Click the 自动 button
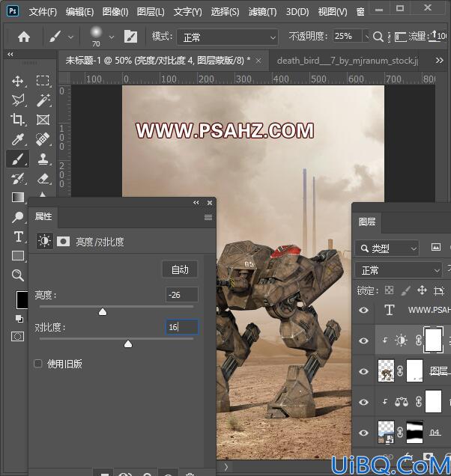Viewport: 451px width, 476px height. click(x=180, y=269)
